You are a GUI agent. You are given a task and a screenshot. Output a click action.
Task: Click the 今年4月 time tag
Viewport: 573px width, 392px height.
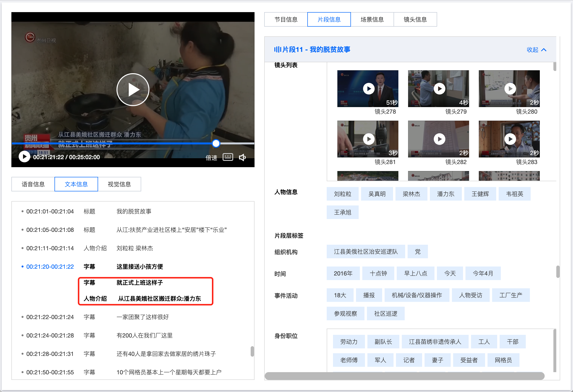point(483,273)
